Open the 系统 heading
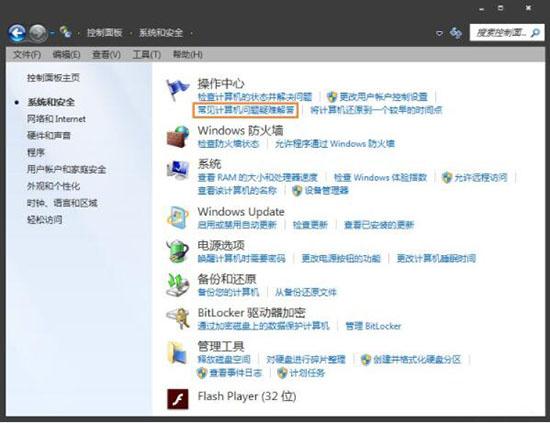550x423 pixels. (x=209, y=164)
